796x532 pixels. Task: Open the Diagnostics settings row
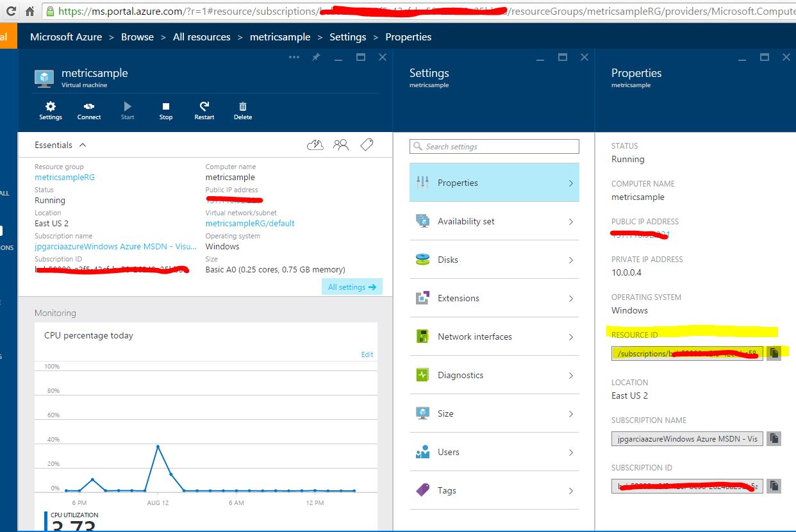(494, 375)
